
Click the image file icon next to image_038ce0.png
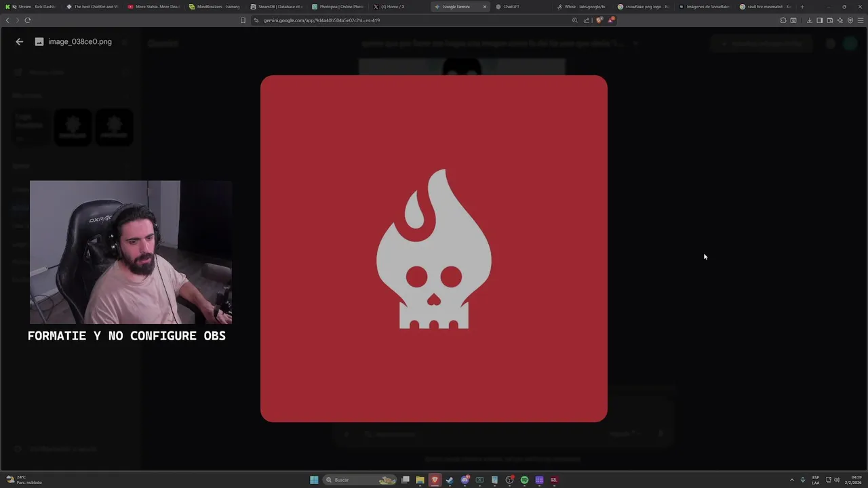tap(39, 41)
